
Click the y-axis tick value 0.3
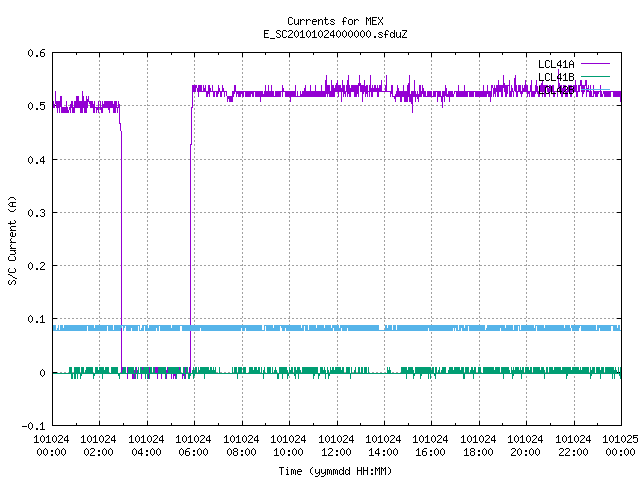(36, 213)
